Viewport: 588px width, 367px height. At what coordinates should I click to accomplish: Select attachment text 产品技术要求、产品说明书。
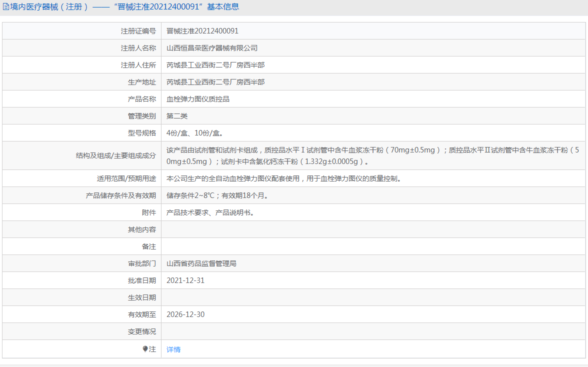tap(211, 212)
